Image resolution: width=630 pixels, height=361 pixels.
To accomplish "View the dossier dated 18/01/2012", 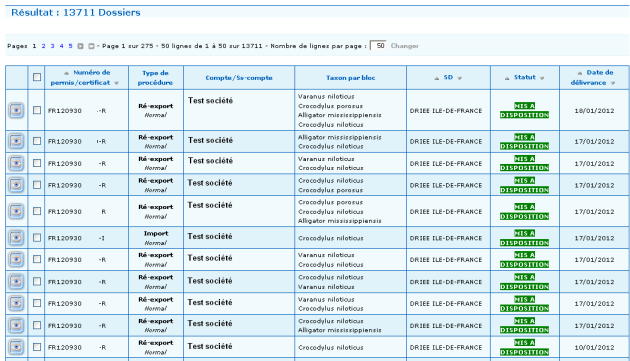I will pos(16,111).
